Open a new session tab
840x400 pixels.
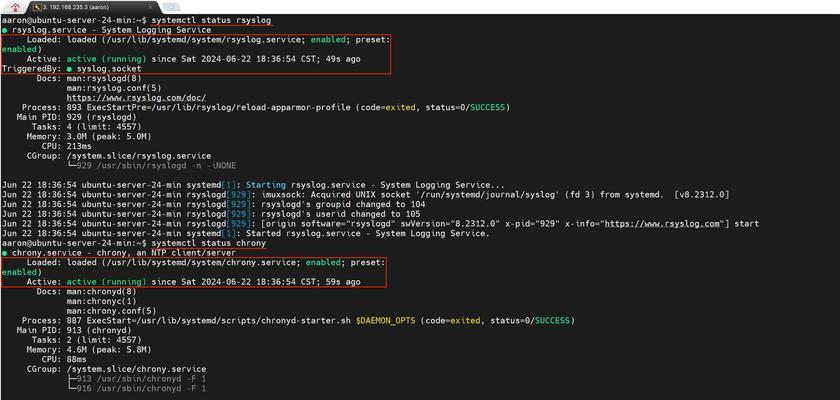coord(171,7)
